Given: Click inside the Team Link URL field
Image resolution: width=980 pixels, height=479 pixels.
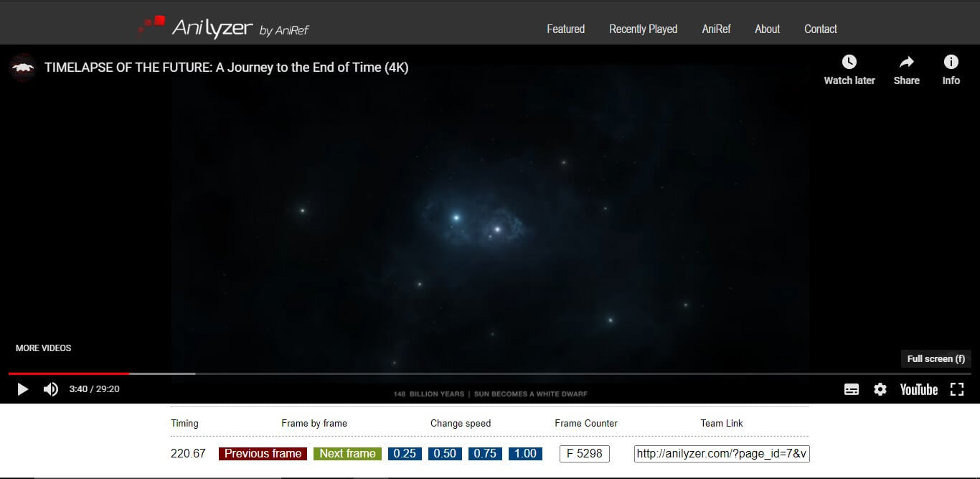Looking at the screenshot, I should 720,453.
